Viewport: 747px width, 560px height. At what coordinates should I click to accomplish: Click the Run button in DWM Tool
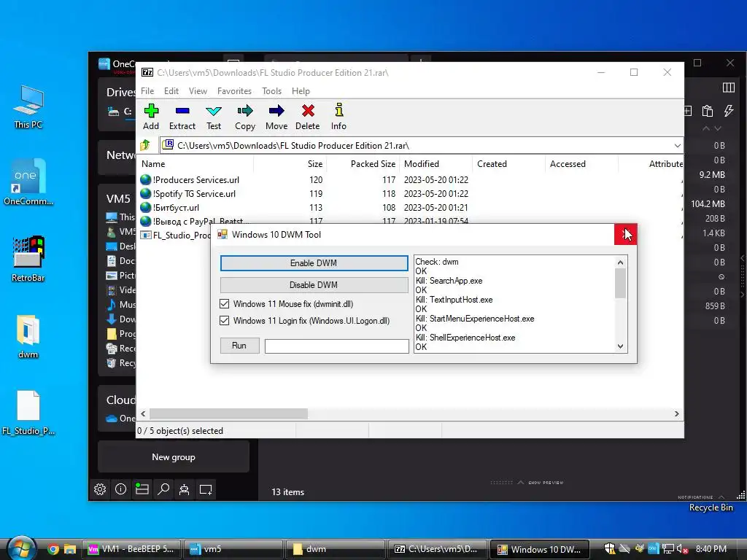point(239,346)
